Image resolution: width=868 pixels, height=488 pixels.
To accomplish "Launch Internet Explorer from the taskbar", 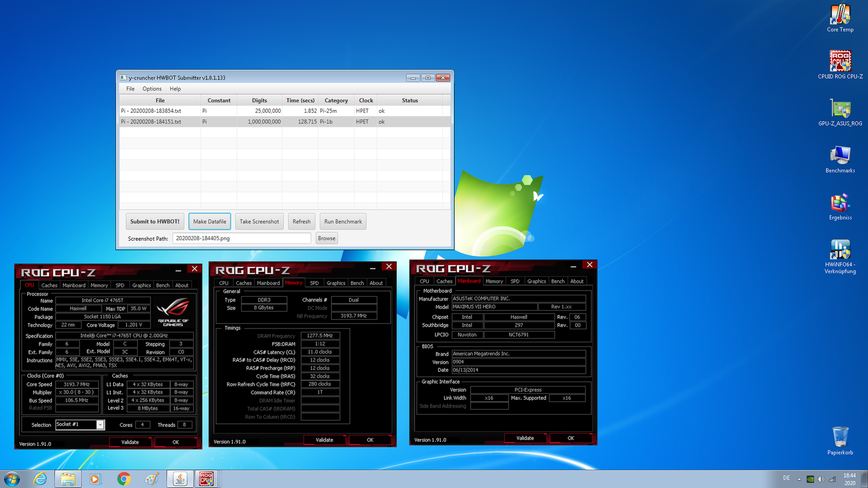I will [40, 479].
